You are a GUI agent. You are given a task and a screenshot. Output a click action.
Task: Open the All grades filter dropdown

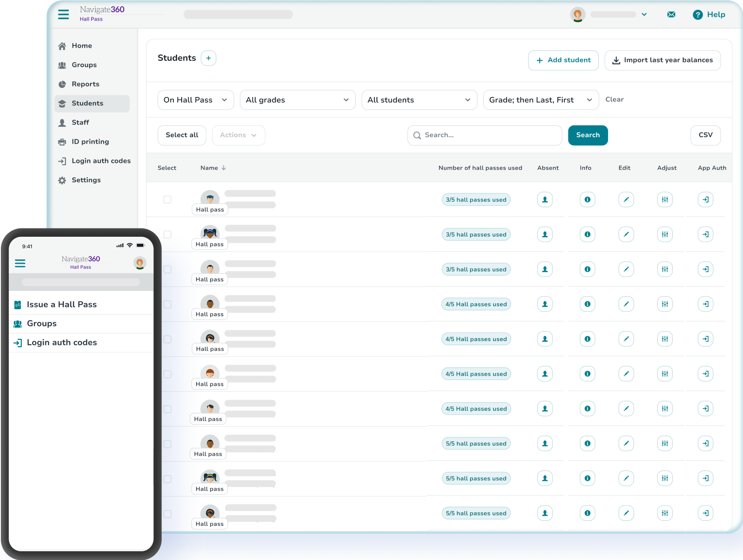click(x=297, y=100)
